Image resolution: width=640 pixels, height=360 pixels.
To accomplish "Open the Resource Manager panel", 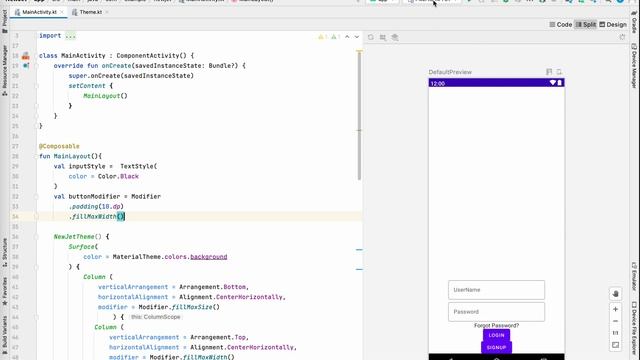I will (x=4, y=70).
